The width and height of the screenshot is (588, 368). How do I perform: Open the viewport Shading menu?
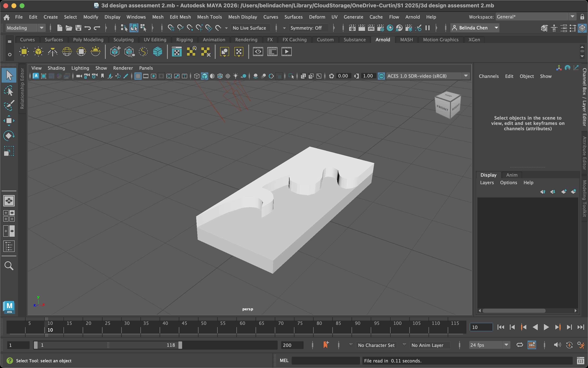point(56,68)
